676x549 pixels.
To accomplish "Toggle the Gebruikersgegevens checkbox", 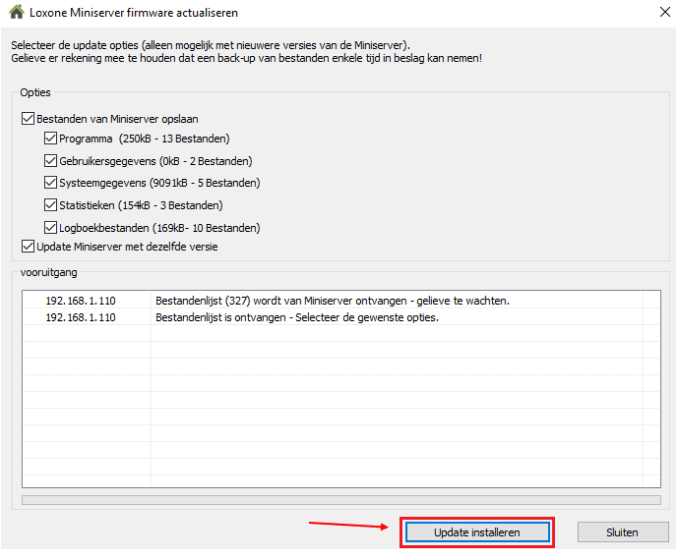I will pyautogui.click(x=50, y=161).
